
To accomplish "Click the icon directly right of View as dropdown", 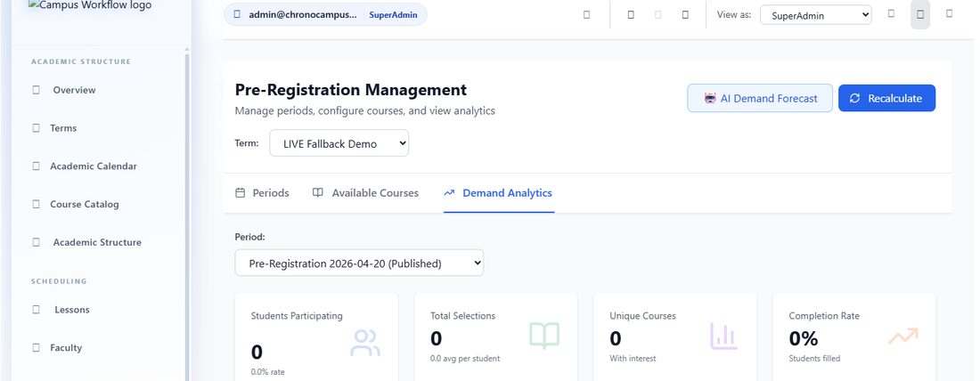I will [891, 13].
